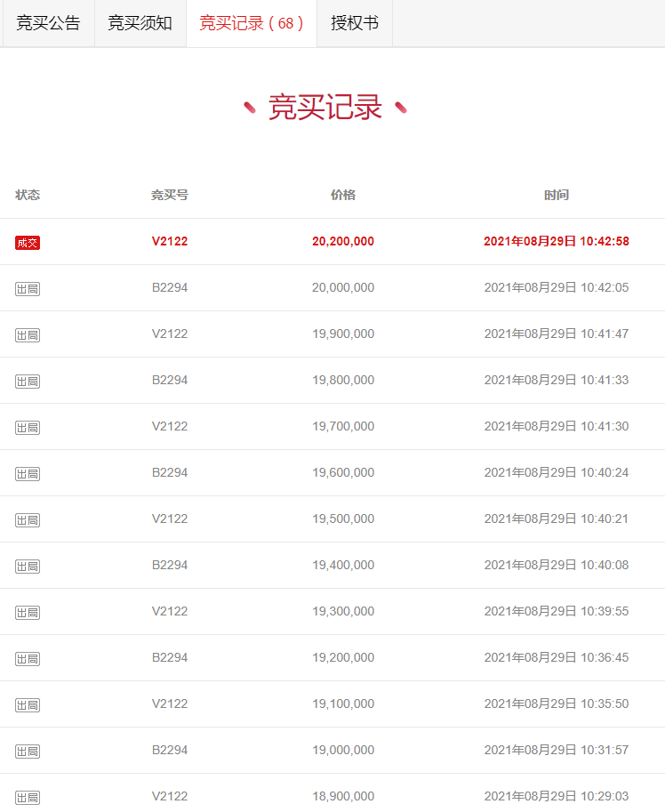
Task: Open the 竞买公告 tab
Action: pos(48,23)
